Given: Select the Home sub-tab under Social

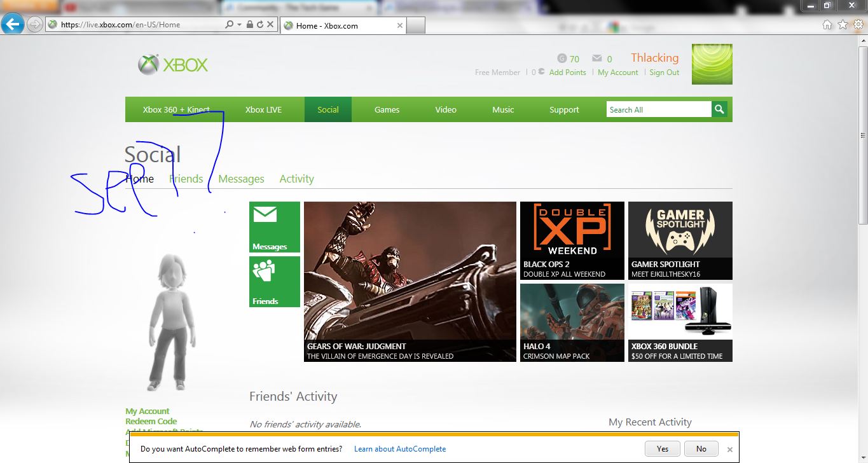Looking at the screenshot, I should tap(139, 179).
